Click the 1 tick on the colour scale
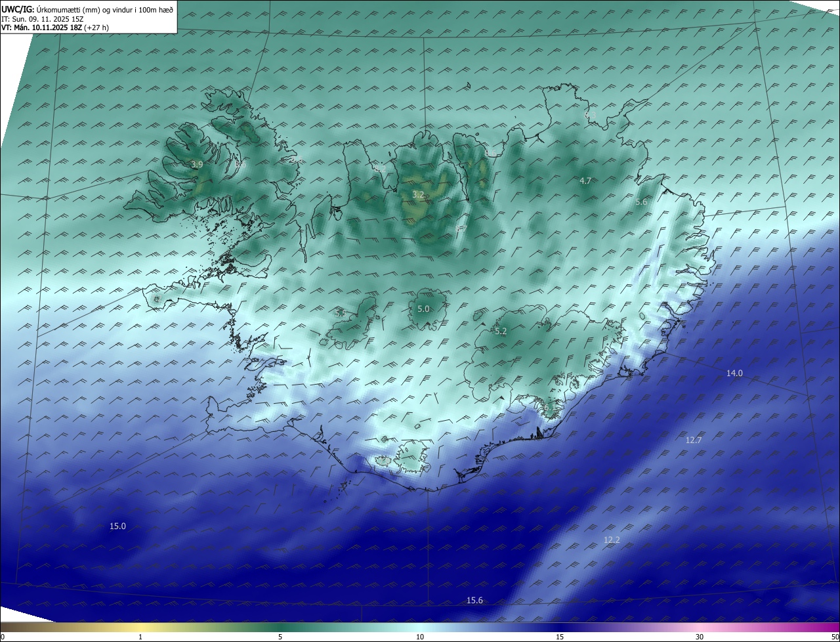The image size is (840, 642). pos(140,637)
